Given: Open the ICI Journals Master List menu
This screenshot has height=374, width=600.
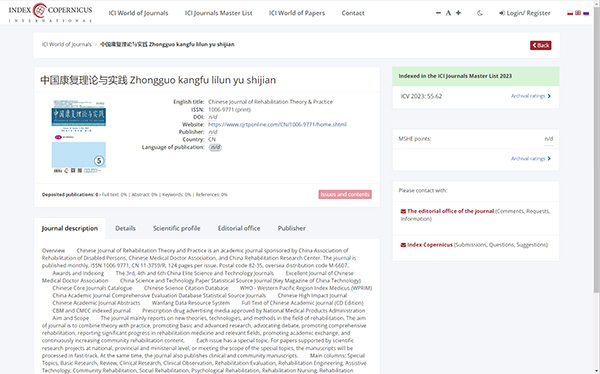Looking at the screenshot, I should [x=218, y=13].
